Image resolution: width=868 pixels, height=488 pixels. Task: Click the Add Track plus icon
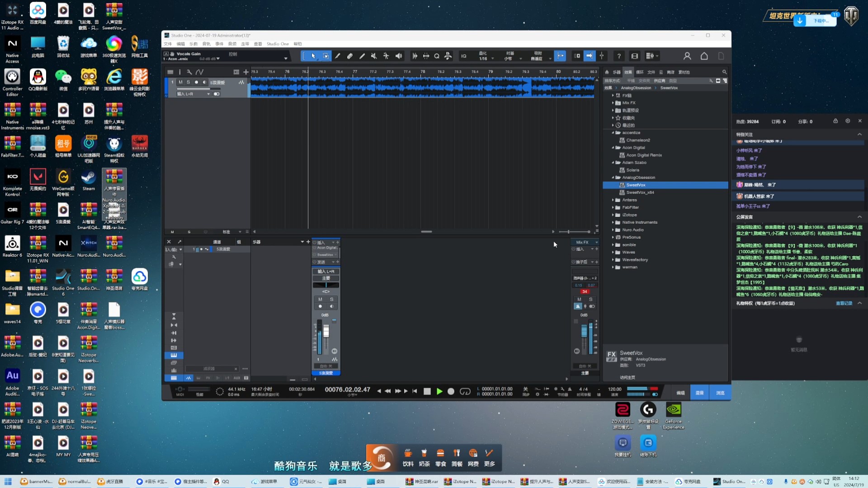pos(245,72)
